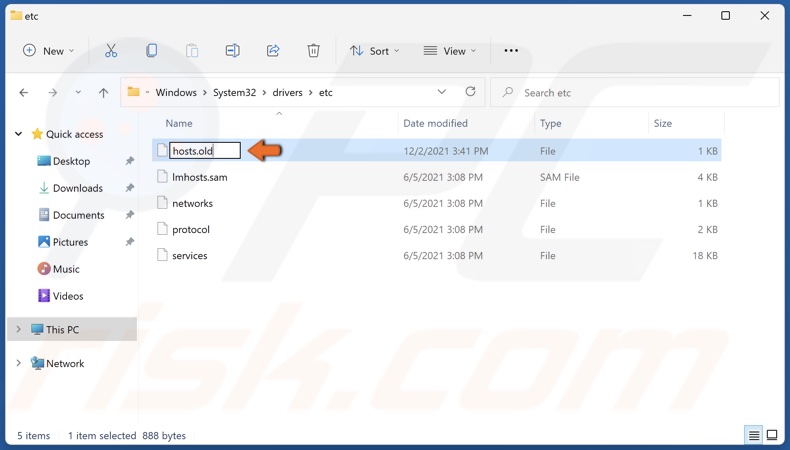Expand the Network tree node

[x=19, y=363]
